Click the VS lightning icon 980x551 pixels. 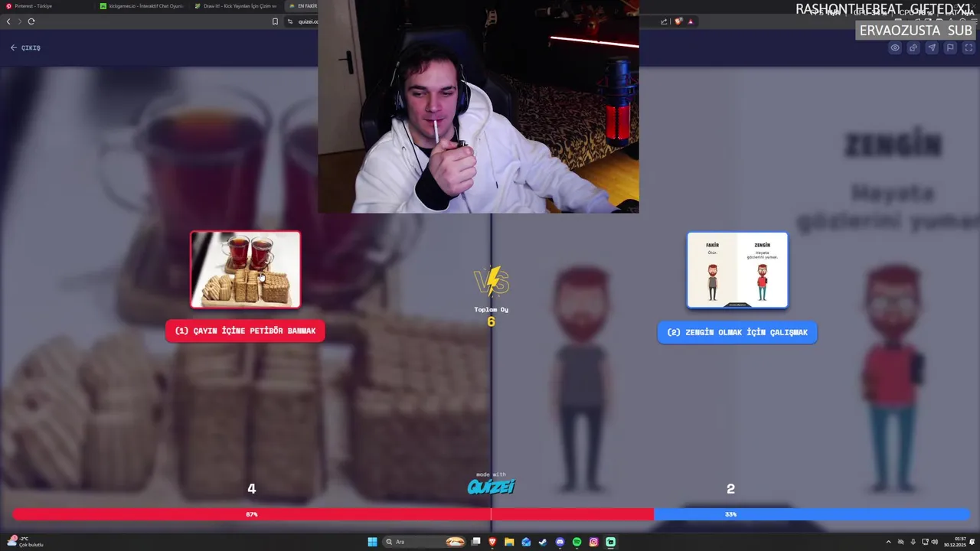[492, 282]
